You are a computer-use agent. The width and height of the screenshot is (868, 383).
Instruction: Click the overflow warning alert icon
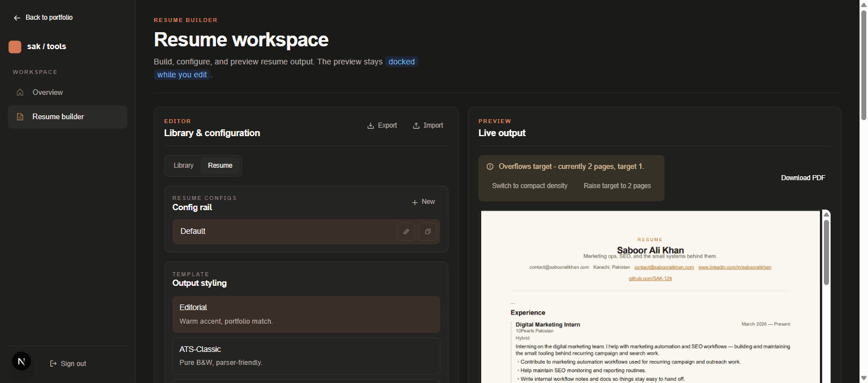click(x=490, y=167)
